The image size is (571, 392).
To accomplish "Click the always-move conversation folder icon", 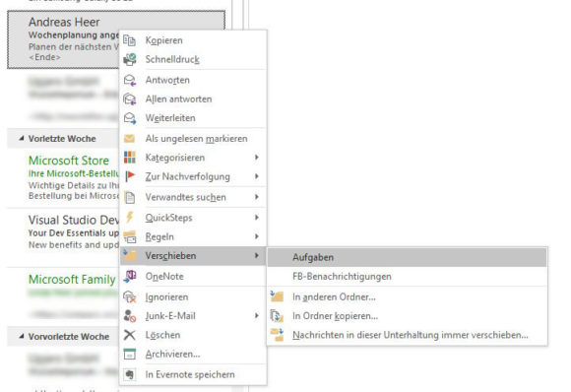I will coord(277,335).
